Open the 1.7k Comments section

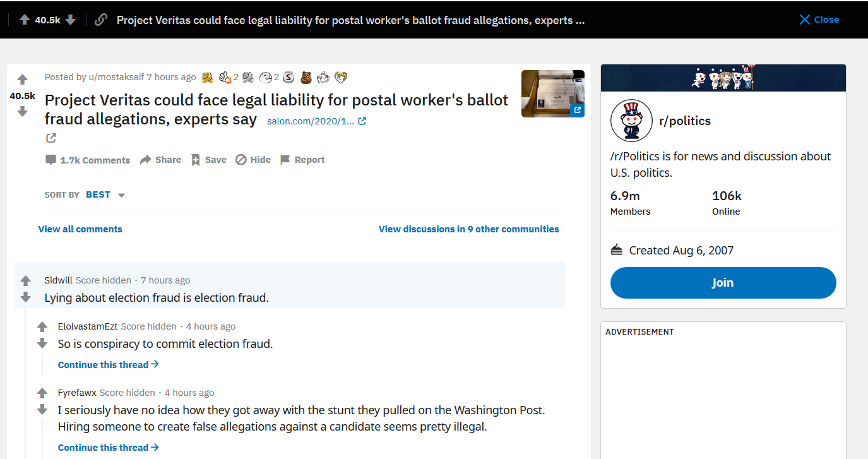pyautogui.click(x=88, y=160)
